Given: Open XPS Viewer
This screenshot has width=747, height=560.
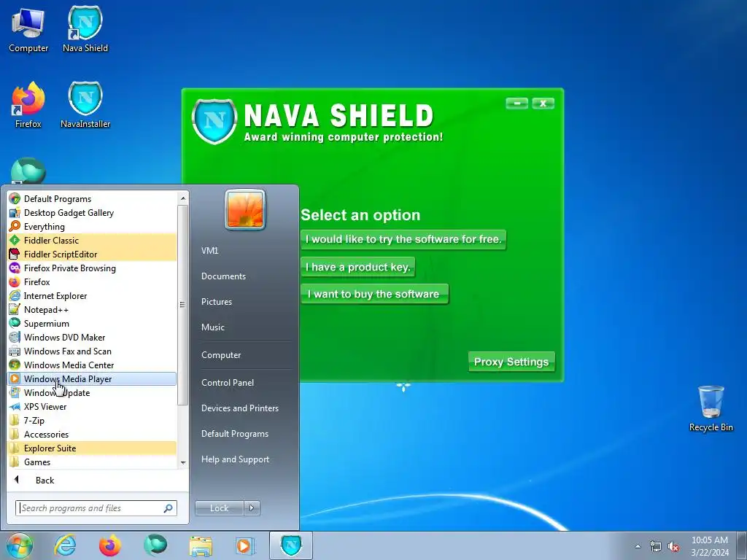Looking at the screenshot, I should [x=93, y=407].
